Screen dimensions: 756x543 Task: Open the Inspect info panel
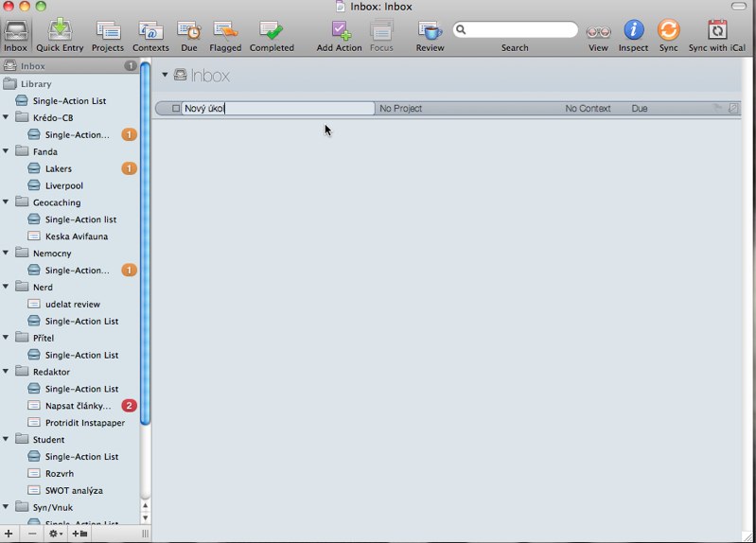point(634,36)
